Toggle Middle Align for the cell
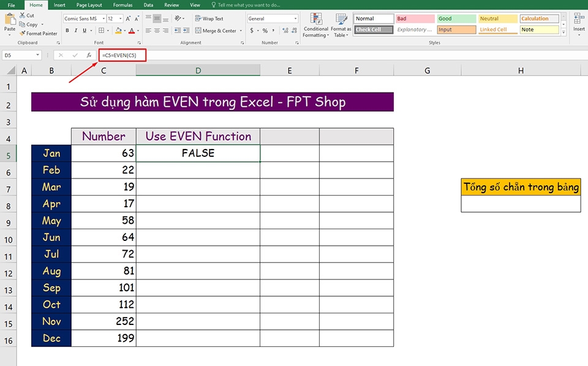 [157, 18]
